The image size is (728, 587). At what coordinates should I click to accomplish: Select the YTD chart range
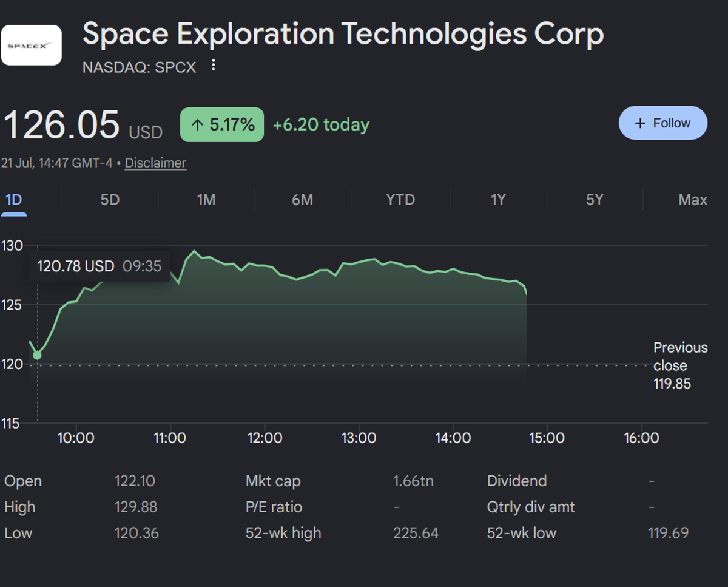[x=400, y=200]
